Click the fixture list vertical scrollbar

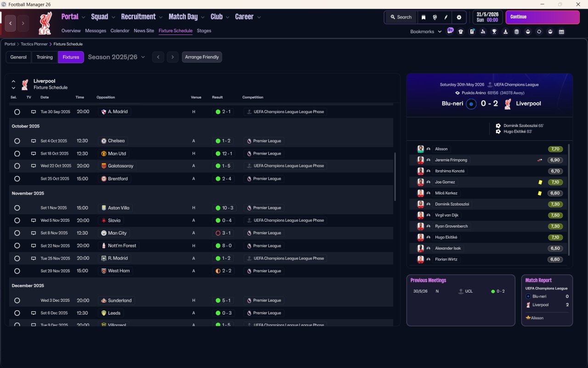click(395, 176)
